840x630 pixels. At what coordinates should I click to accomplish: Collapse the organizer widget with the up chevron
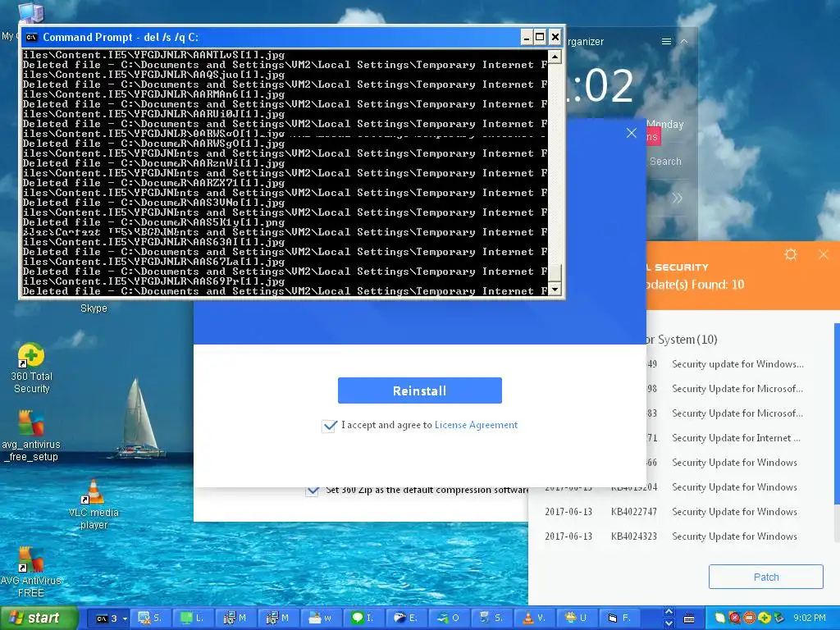tap(684, 41)
